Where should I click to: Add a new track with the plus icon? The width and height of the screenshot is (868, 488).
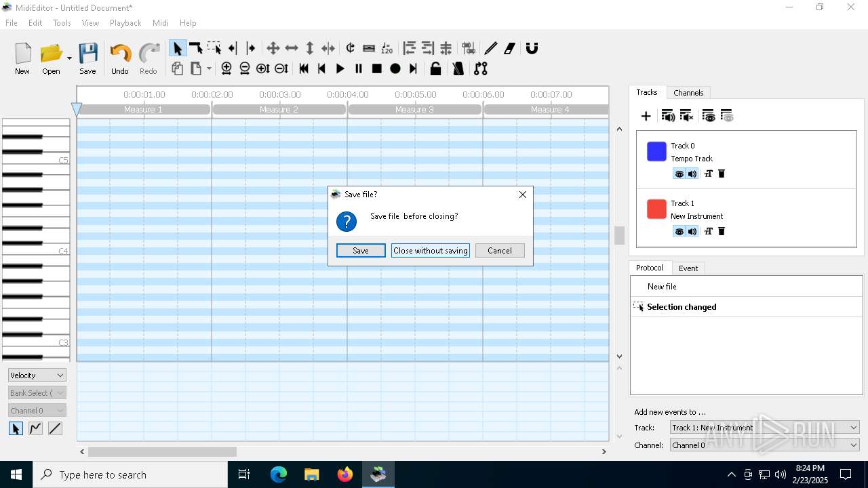pyautogui.click(x=646, y=117)
